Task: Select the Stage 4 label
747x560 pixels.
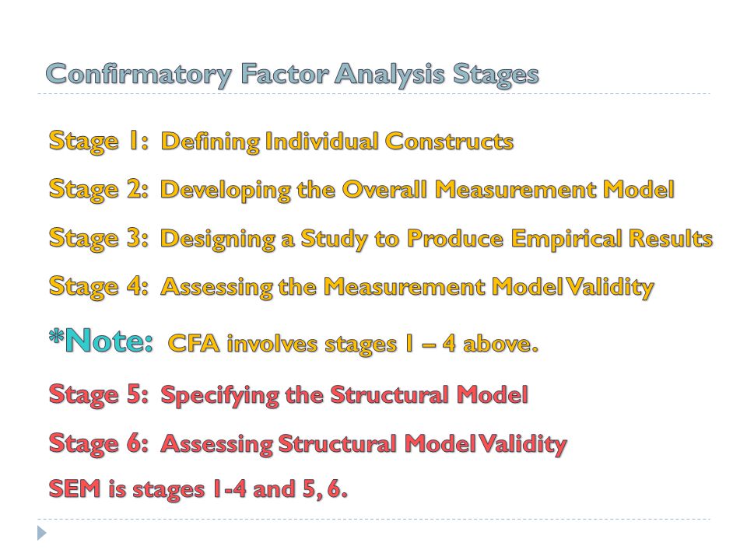Action: pos(99,287)
